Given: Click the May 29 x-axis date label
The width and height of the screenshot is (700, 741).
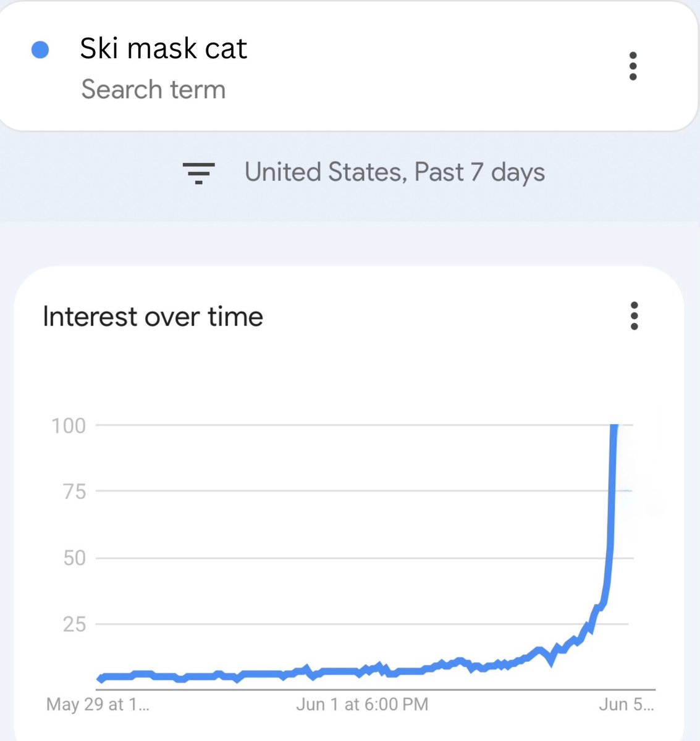Looking at the screenshot, I should coord(98,705).
